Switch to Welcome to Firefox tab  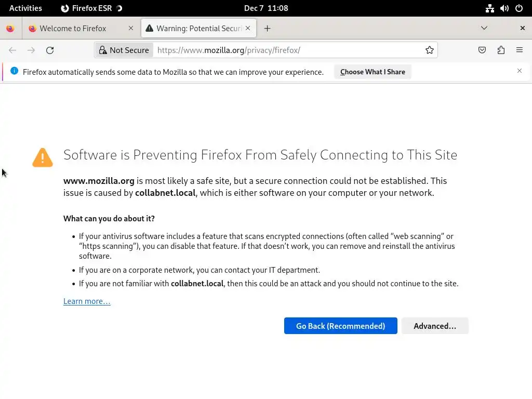click(73, 29)
